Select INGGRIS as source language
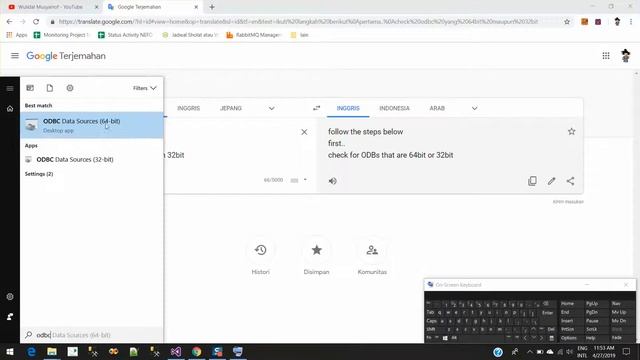This screenshot has width=640, height=360. tap(188, 108)
